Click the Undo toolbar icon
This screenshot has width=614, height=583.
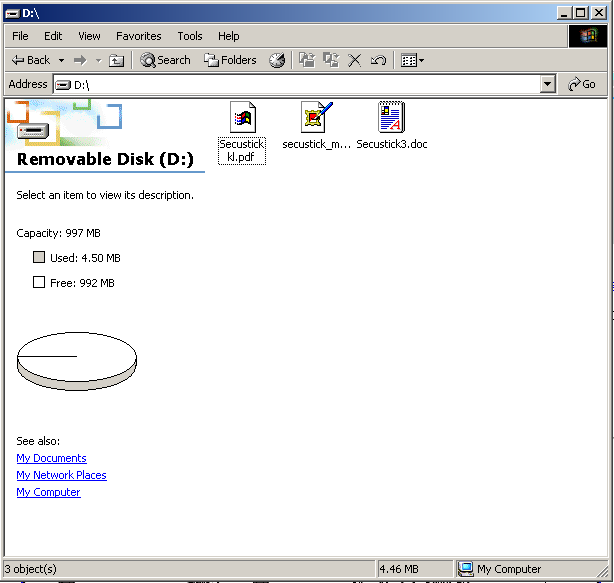(x=378, y=60)
